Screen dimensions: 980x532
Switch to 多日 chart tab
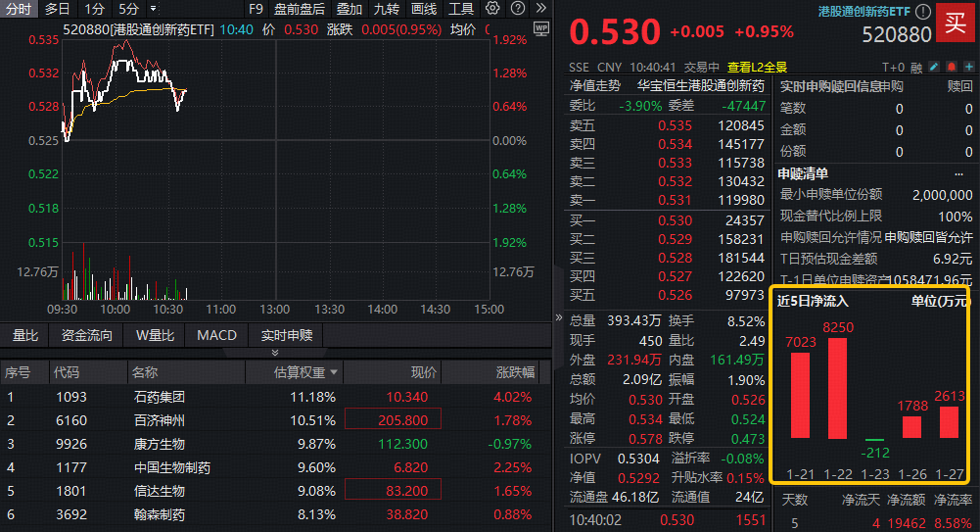tap(57, 9)
